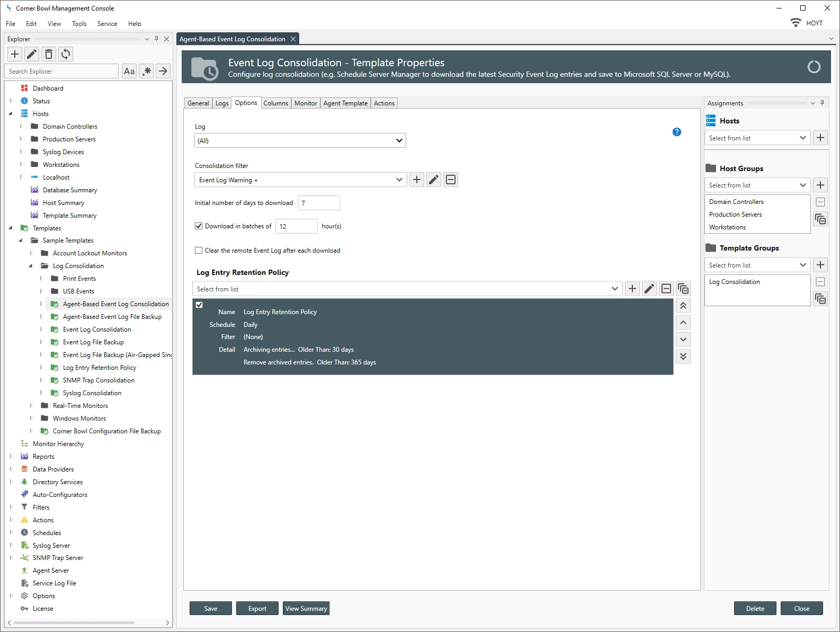Open the Tools menu
This screenshot has width=840, height=632.
tap(79, 24)
